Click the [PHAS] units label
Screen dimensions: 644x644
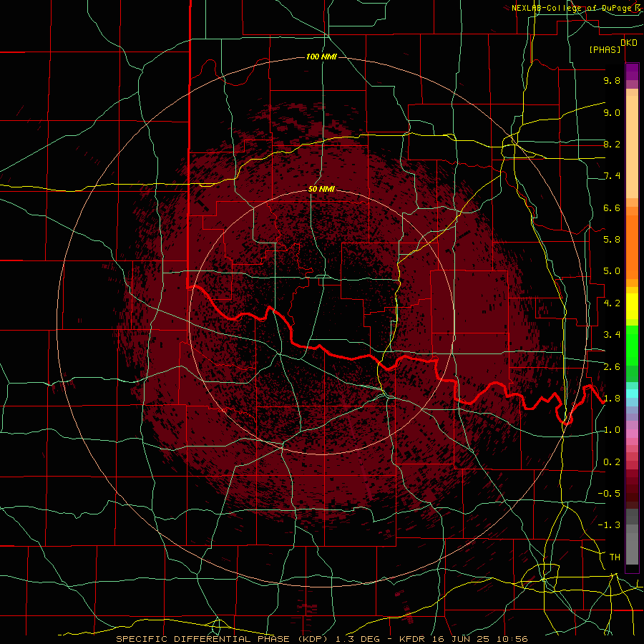[605, 49]
